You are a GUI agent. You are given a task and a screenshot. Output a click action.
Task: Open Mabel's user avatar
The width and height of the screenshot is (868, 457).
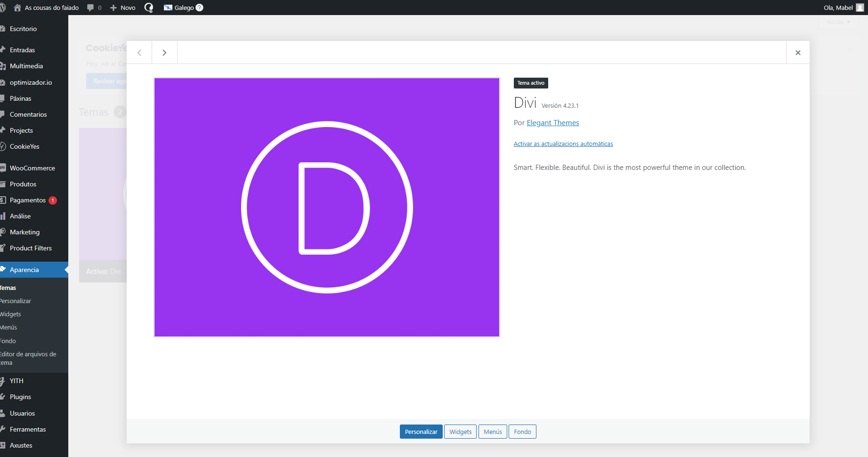coord(860,8)
